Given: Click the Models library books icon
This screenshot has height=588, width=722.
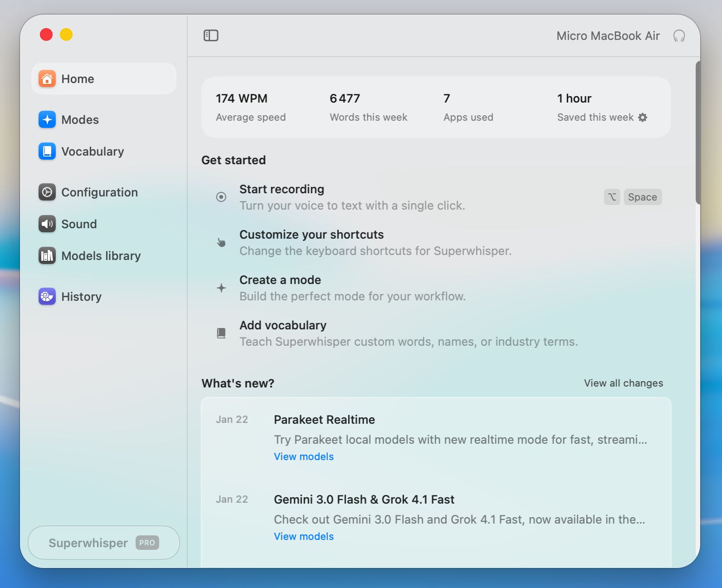Looking at the screenshot, I should [47, 256].
